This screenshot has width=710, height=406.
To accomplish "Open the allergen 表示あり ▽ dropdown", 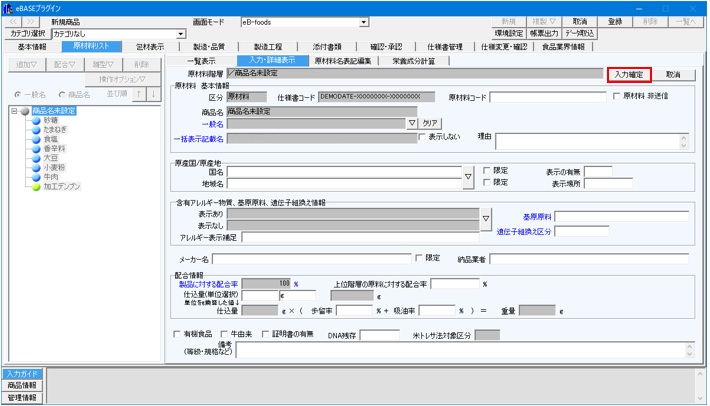I will coord(485,219).
